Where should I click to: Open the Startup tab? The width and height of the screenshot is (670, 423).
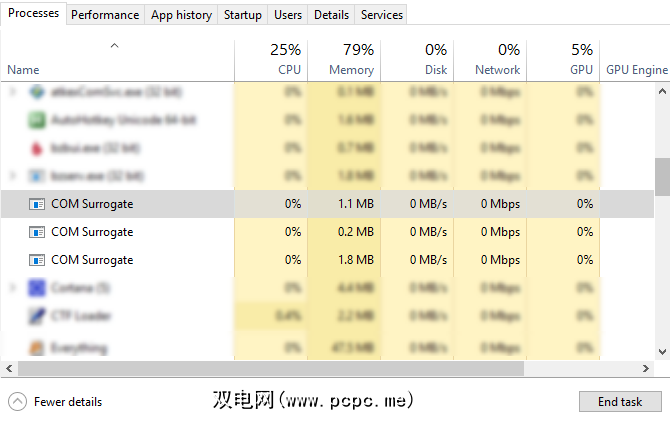pos(242,15)
